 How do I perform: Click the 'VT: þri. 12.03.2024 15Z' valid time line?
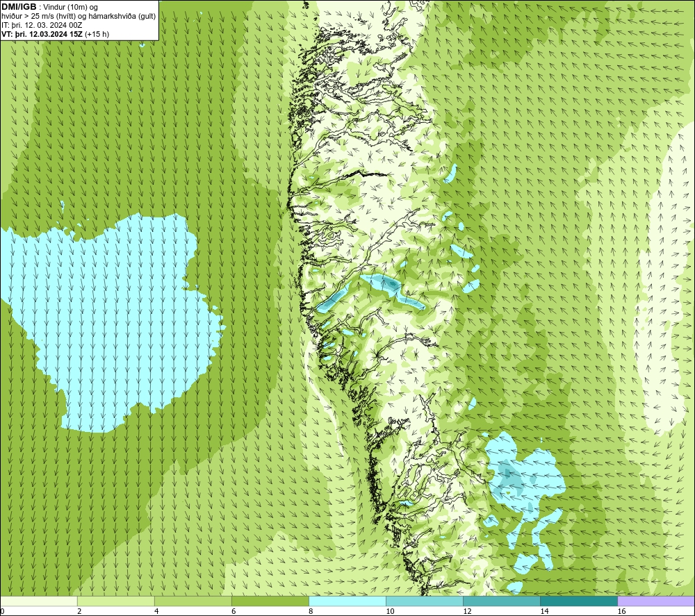pos(42,34)
